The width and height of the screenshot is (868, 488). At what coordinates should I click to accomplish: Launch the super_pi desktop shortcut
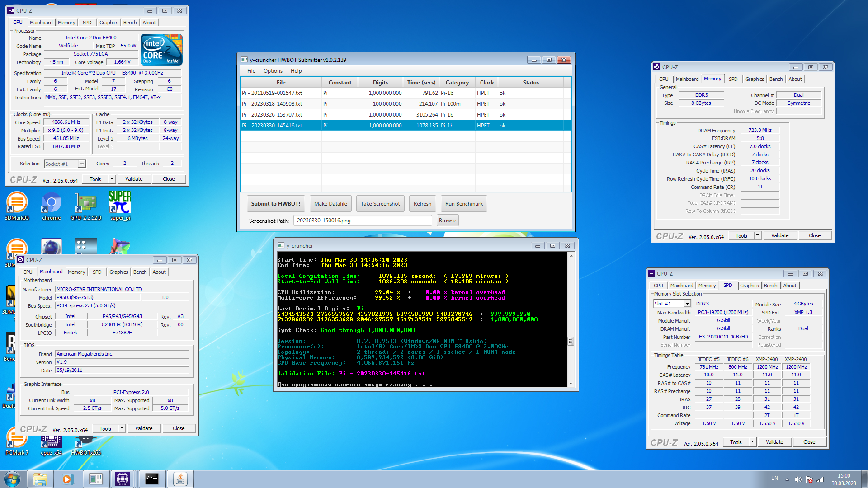(x=120, y=206)
